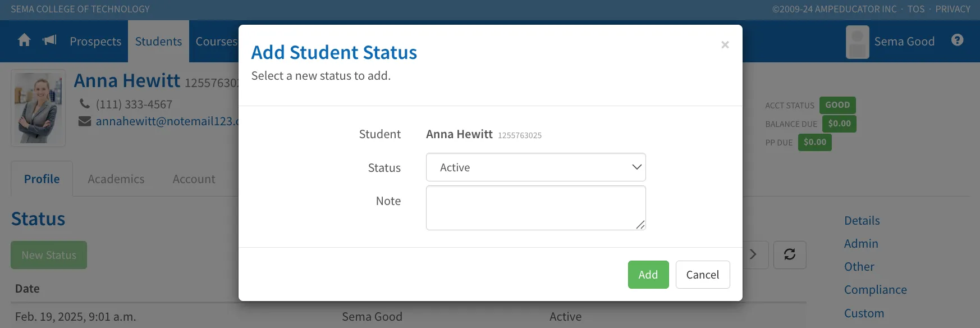The image size is (980, 328).
Task: Switch to the Account tab
Action: click(x=194, y=179)
